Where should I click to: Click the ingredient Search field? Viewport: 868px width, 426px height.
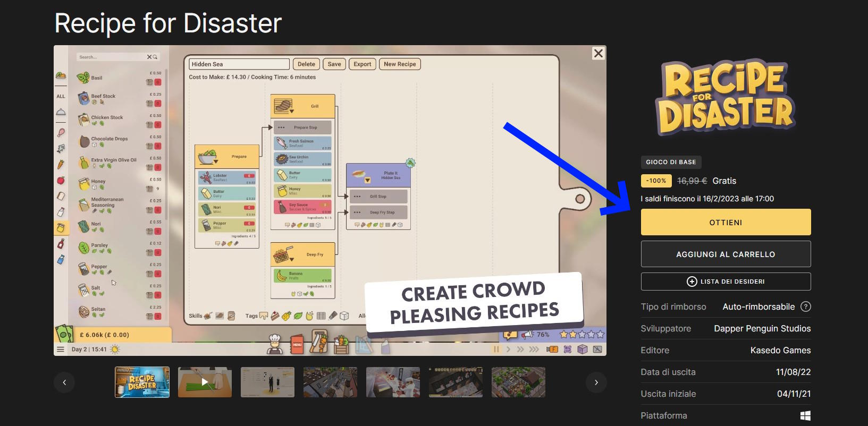(118, 57)
